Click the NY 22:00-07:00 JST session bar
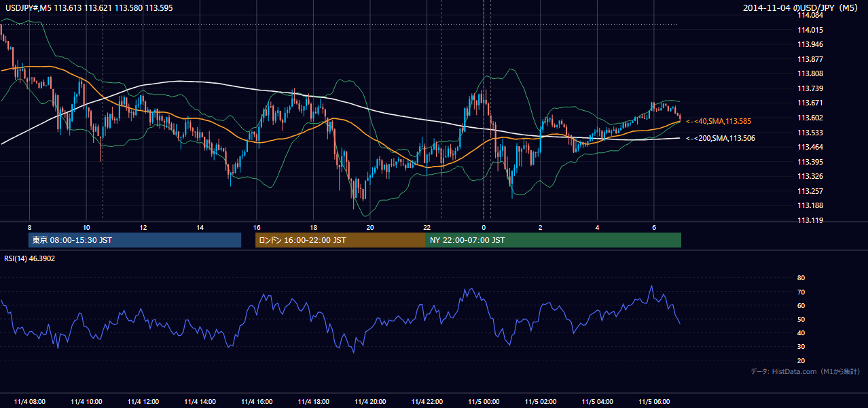The width and height of the screenshot is (868, 408). click(x=554, y=240)
